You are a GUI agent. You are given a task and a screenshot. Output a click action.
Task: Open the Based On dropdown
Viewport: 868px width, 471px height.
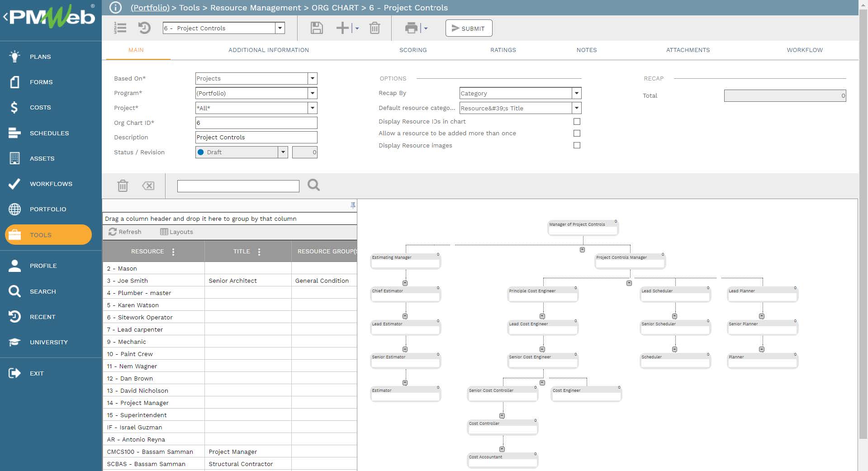[x=312, y=78]
